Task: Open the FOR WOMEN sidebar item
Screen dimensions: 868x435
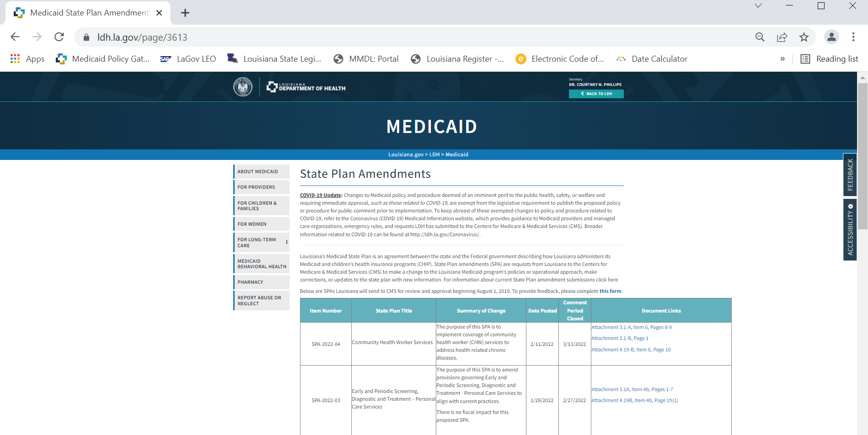Action: [x=262, y=224]
